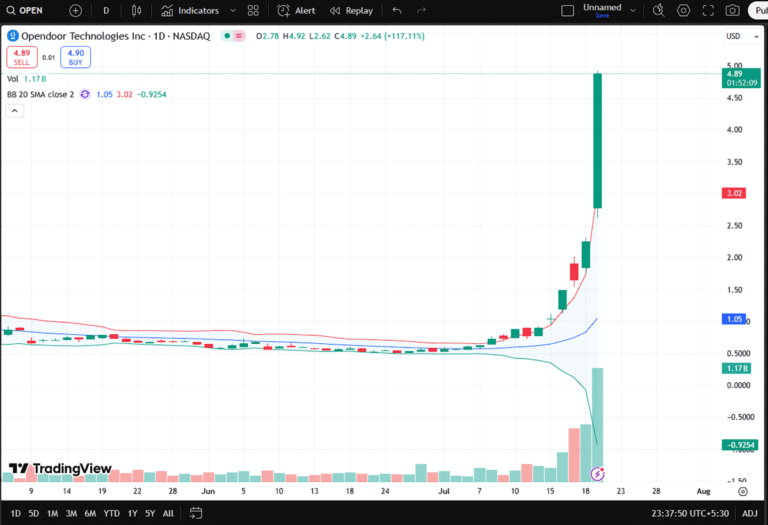
Task: Switch to 5D date range
Action: 34,513
